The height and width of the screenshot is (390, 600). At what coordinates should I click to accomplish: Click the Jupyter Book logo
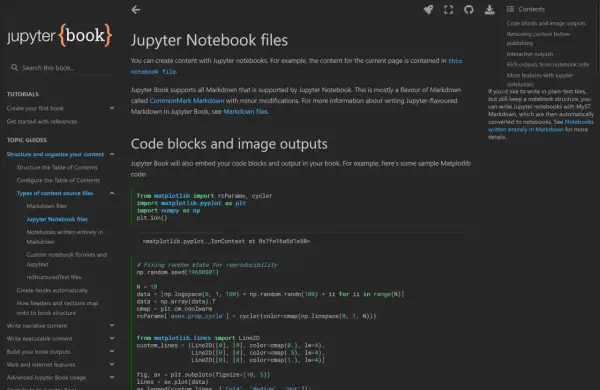[59, 35]
